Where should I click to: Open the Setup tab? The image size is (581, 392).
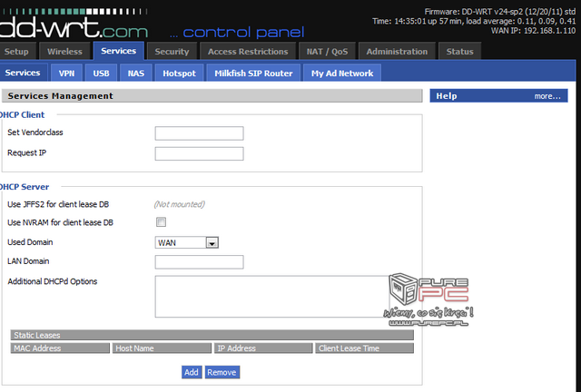click(17, 52)
